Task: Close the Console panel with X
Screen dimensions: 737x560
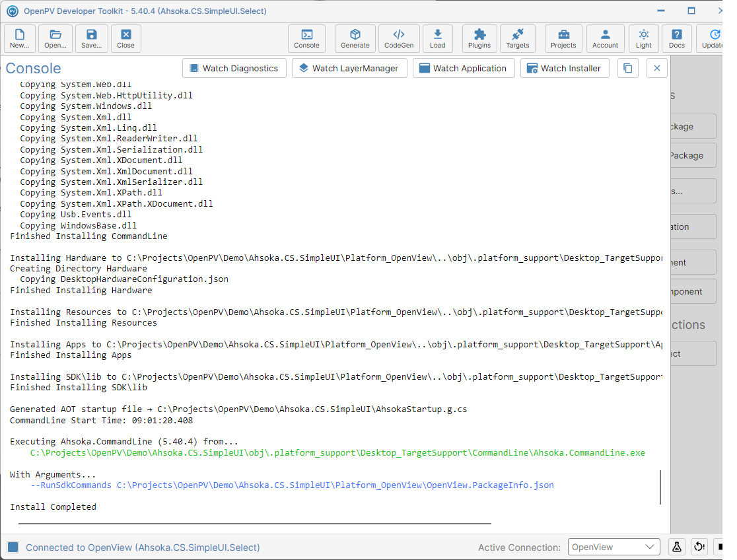Action: (x=657, y=68)
